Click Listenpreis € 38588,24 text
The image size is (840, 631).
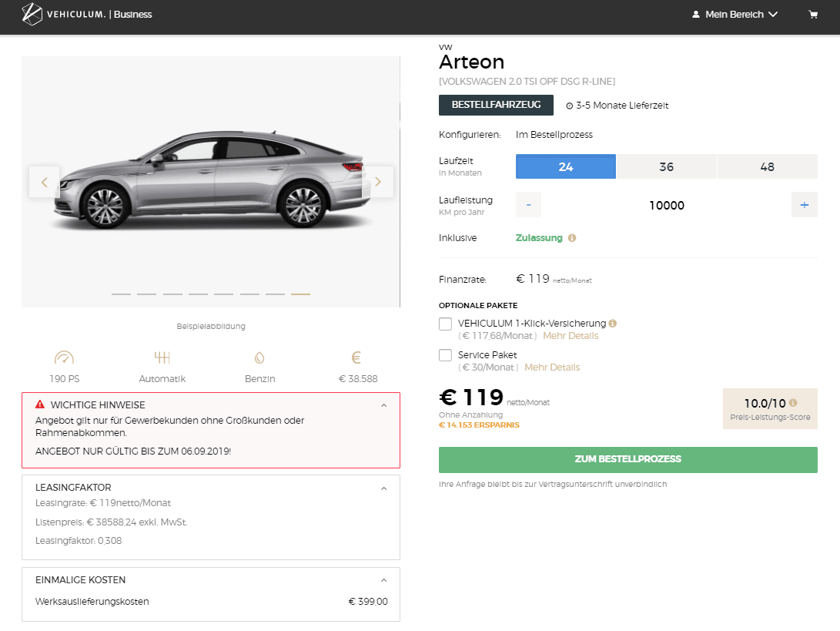[112, 522]
